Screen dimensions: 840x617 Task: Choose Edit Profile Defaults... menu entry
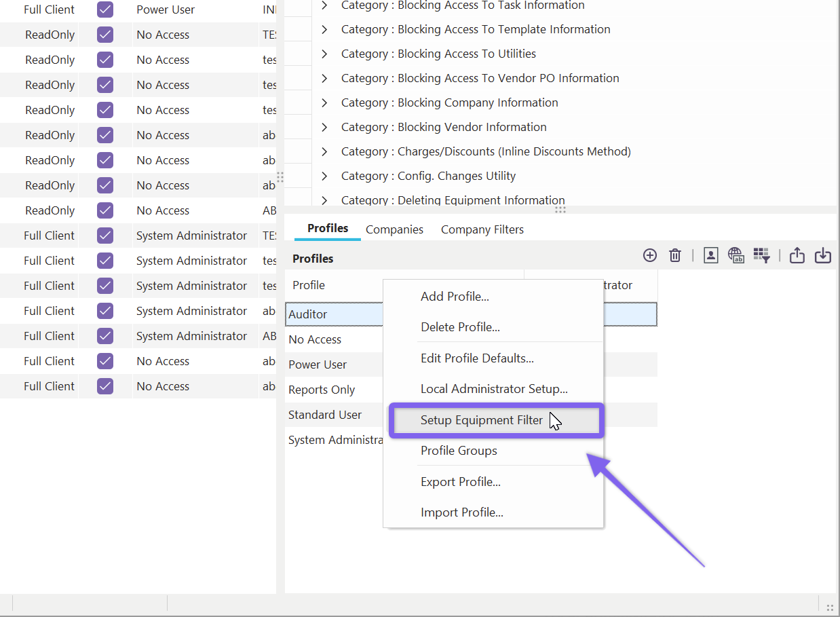pyautogui.click(x=477, y=358)
